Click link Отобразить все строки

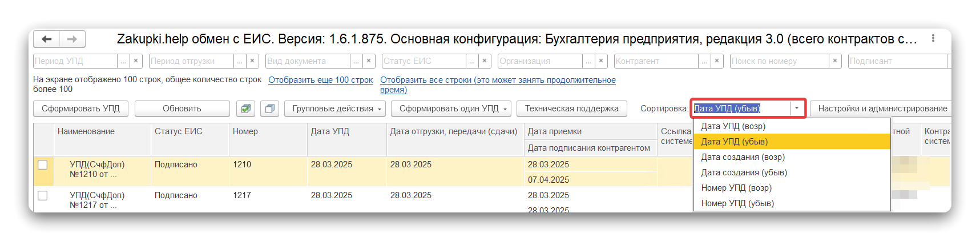pos(498,85)
